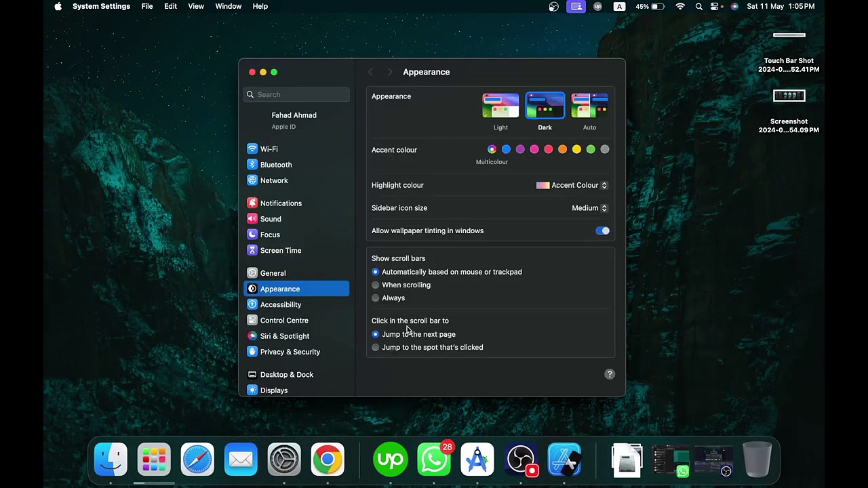Viewport: 868px width, 488px height.
Task: Open WhatsApp from the Dock
Action: pyautogui.click(x=434, y=460)
